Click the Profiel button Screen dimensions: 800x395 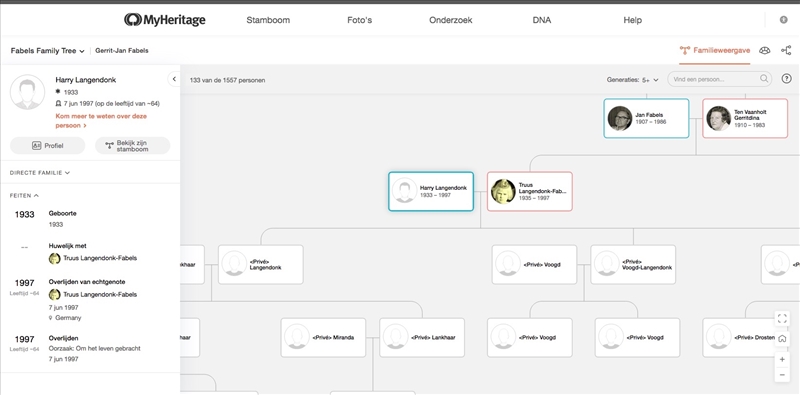(x=47, y=145)
